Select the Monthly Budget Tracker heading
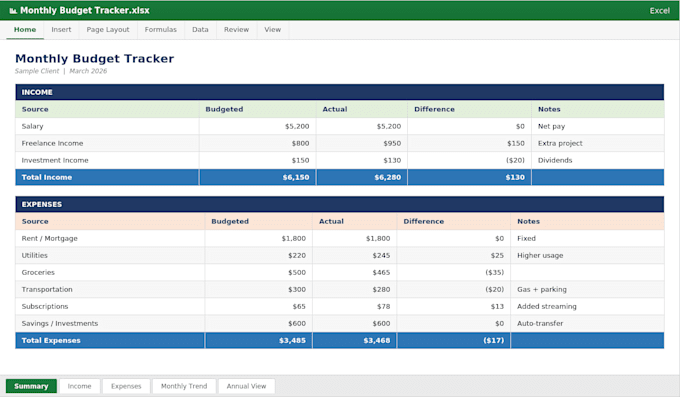The image size is (680, 397). pos(95,59)
